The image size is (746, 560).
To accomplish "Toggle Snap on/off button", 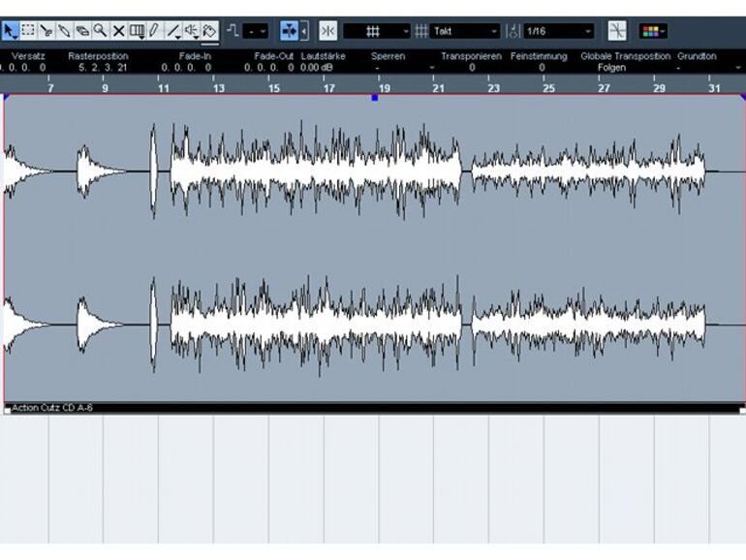I will (x=327, y=31).
